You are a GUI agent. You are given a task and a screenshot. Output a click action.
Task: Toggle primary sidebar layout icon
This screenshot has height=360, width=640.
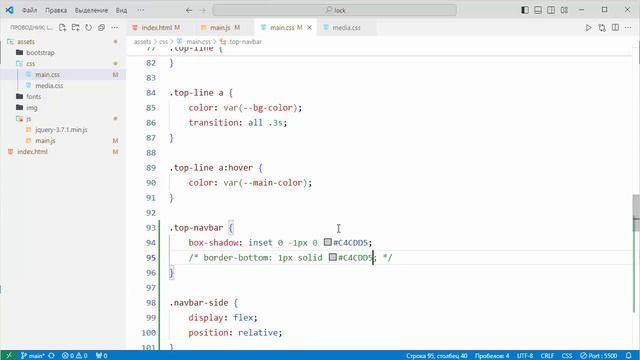tap(525, 10)
